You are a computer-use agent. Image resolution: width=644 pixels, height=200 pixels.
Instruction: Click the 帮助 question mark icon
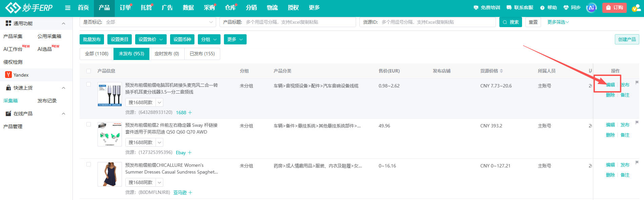pyautogui.click(x=542, y=7)
